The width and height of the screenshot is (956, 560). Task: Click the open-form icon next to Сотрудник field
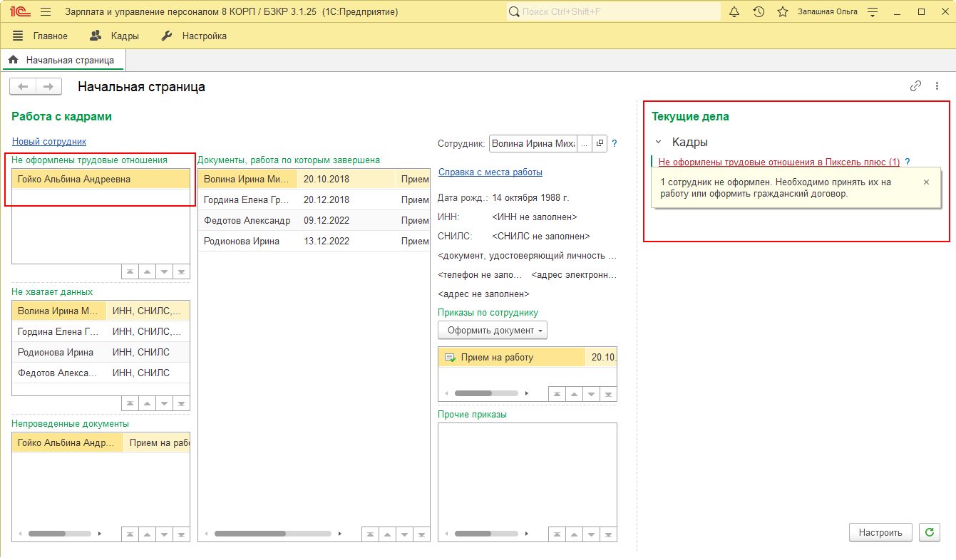coord(600,143)
